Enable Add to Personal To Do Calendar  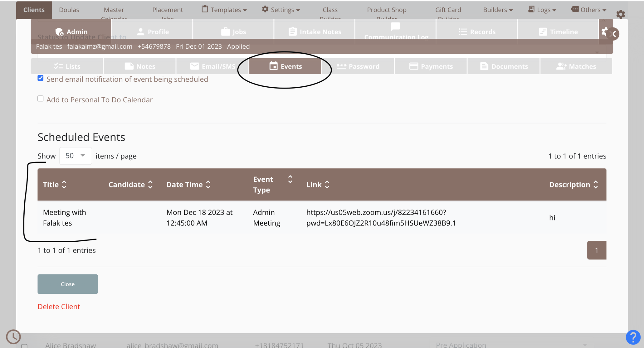click(x=40, y=98)
